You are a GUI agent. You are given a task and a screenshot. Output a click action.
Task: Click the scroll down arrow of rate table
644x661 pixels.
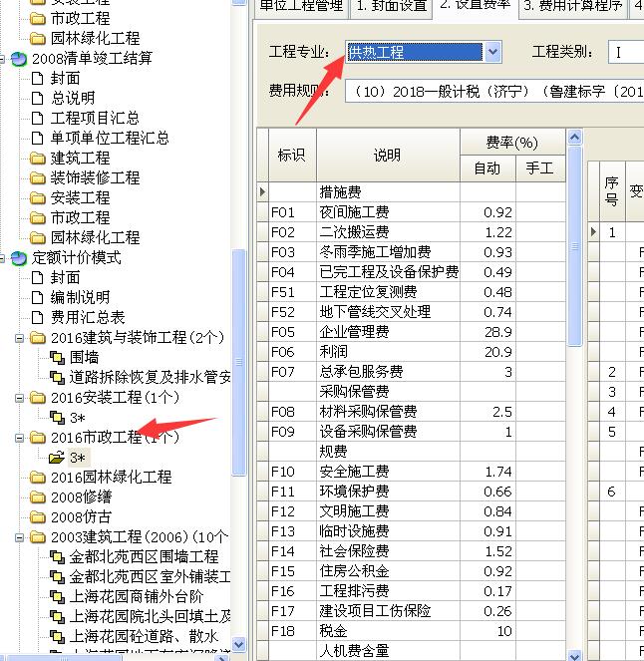[x=575, y=656]
